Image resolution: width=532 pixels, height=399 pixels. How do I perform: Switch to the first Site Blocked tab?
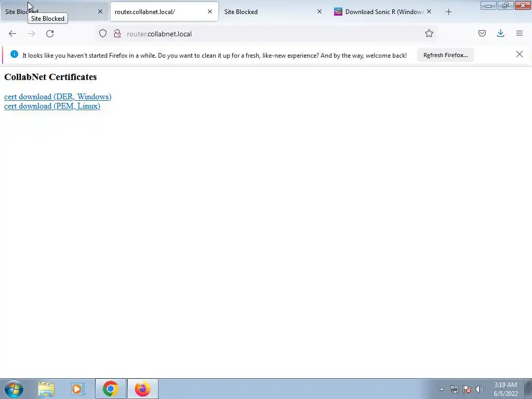click(x=54, y=11)
